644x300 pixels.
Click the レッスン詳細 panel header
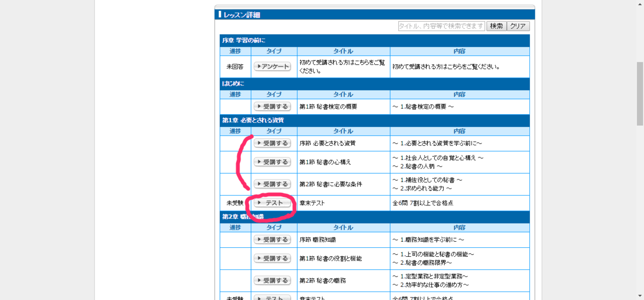tap(374, 15)
